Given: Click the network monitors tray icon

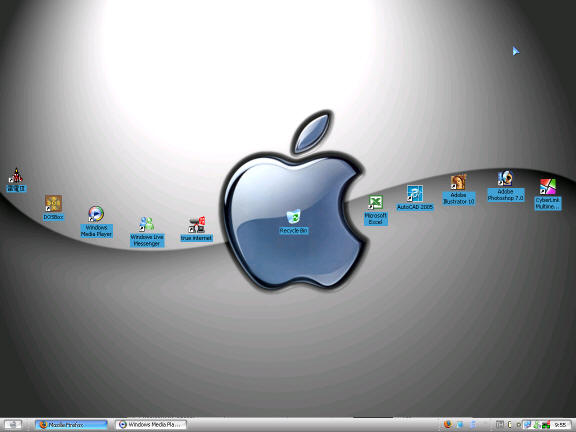Looking at the screenshot, I should coord(528,425).
